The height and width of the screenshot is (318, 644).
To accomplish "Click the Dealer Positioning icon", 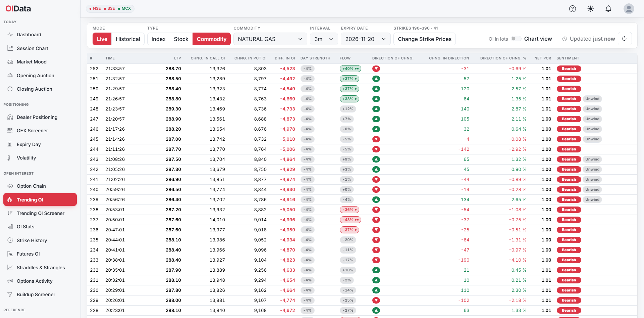I will pyautogui.click(x=10, y=117).
